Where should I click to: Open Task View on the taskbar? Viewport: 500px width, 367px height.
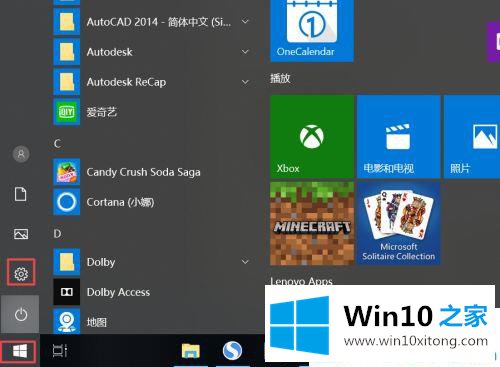coord(60,351)
